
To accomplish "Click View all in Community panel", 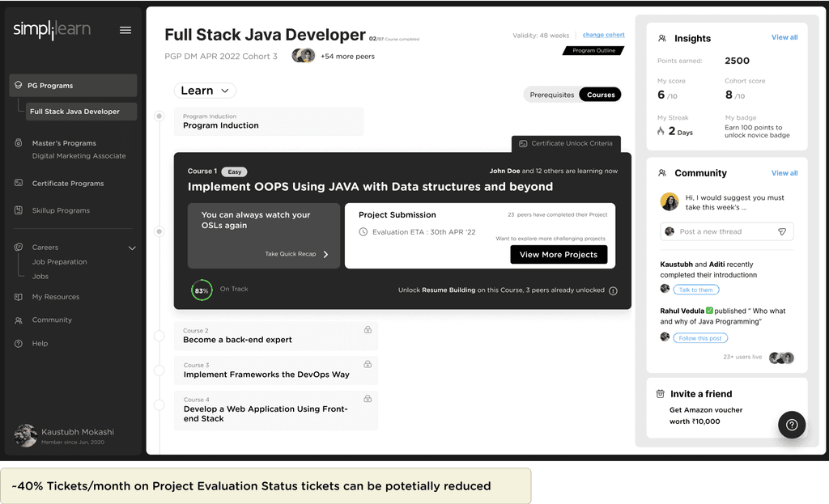I will [784, 173].
